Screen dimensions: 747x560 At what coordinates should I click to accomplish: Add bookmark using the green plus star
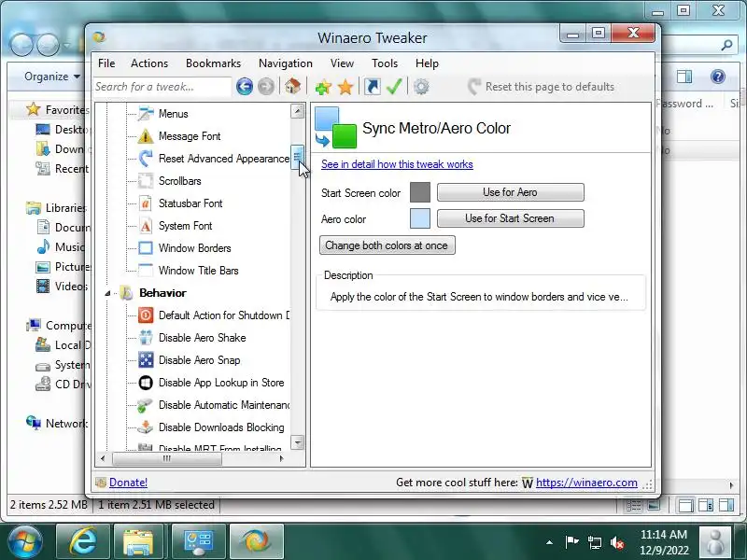[x=323, y=87]
